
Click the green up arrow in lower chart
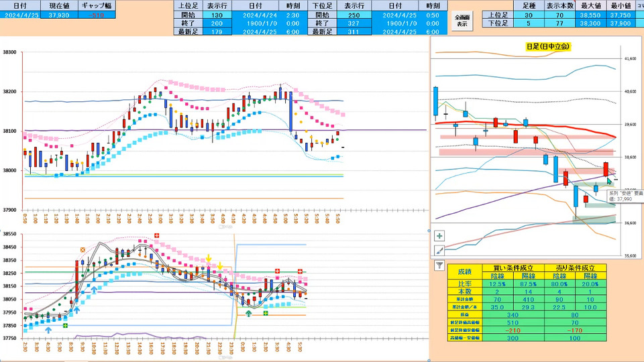[x=248, y=314]
